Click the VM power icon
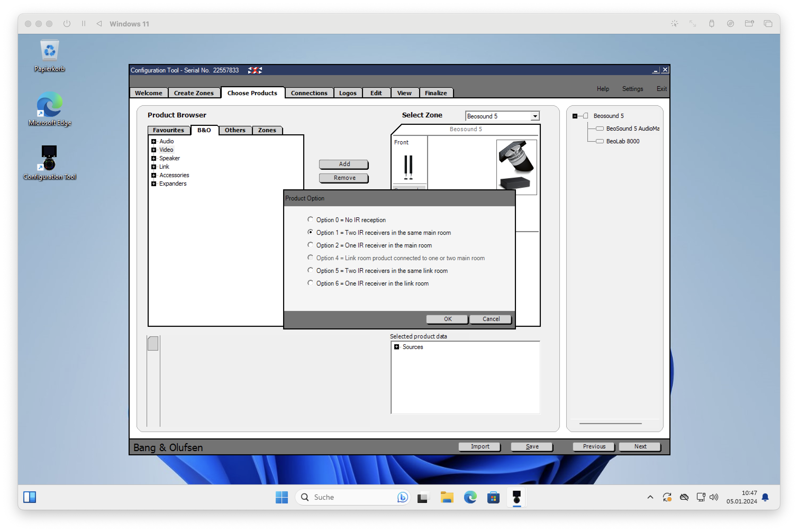 click(x=67, y=24)
